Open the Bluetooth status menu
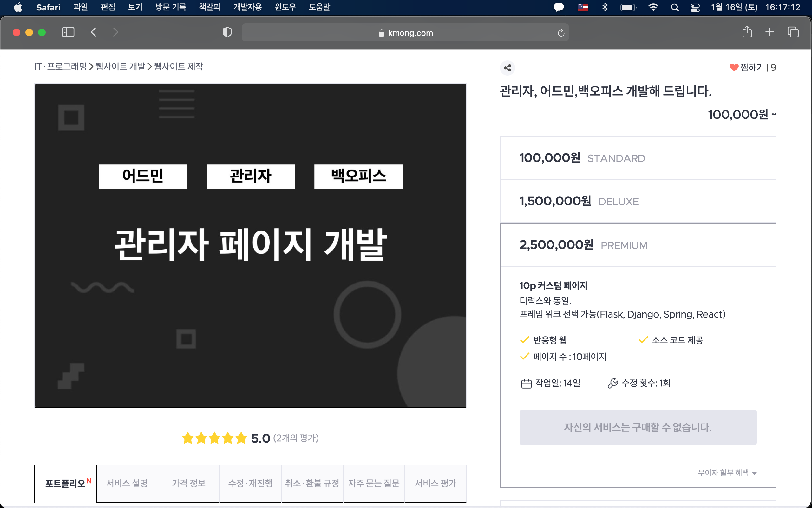812x508 pixels. (605, 7)
